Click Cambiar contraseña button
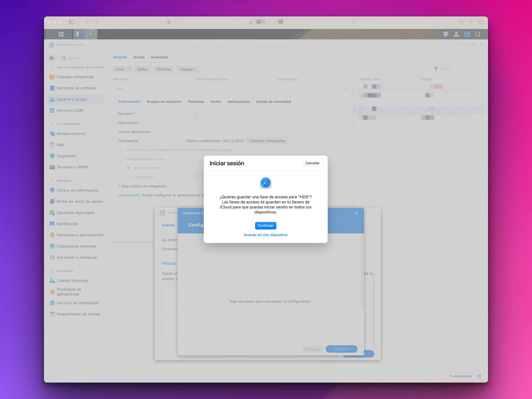532x399 pixels. point(267,141)
